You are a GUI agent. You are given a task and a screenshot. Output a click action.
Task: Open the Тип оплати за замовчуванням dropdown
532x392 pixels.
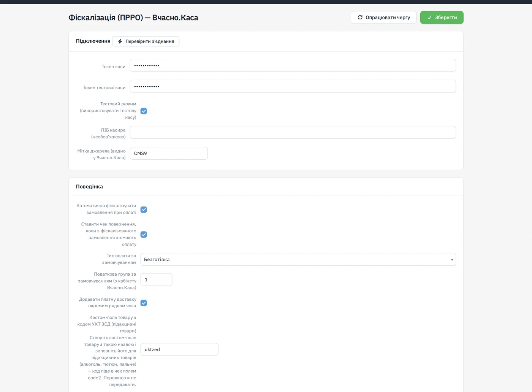(x=298, y=259)
